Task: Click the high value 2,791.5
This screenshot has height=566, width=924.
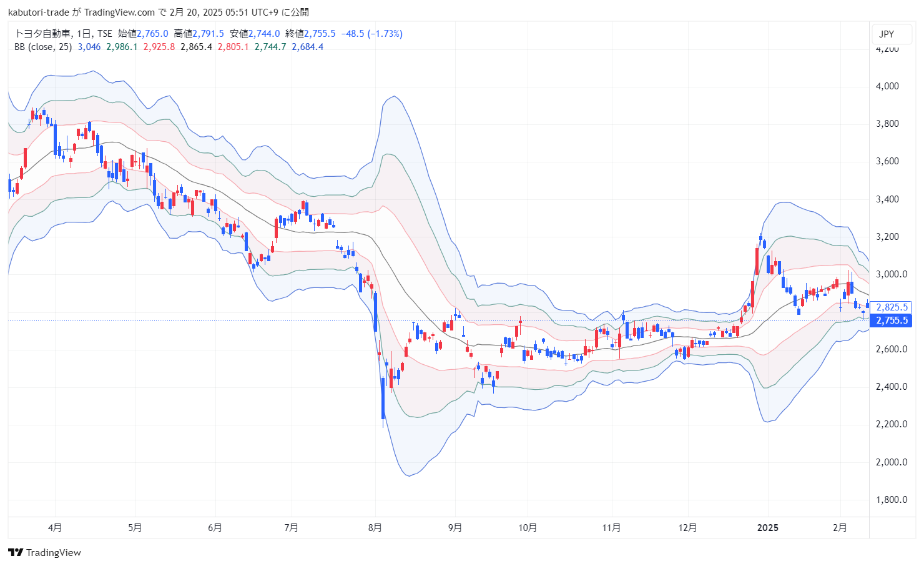Action: pyautogui.click(x=208, y=34)
